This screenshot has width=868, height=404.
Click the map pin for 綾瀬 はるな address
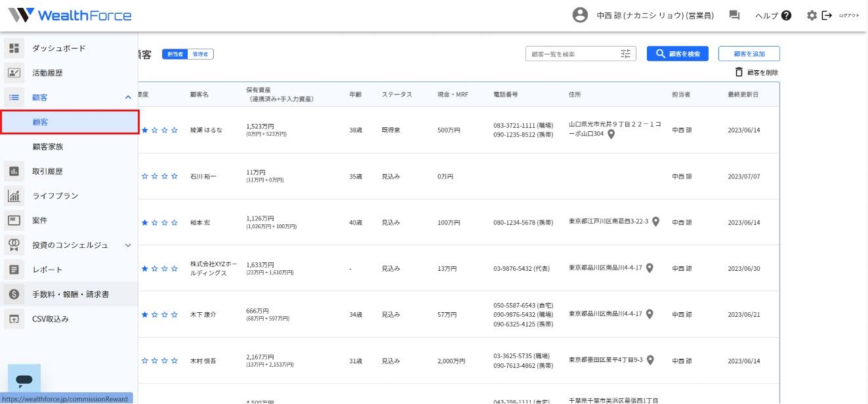point(611,134)
